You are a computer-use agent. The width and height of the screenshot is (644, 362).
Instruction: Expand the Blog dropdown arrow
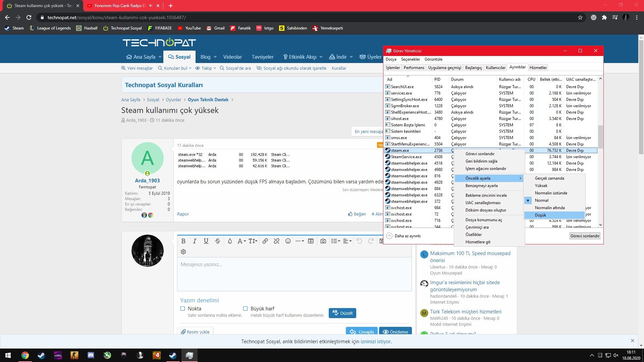[215, 57]
